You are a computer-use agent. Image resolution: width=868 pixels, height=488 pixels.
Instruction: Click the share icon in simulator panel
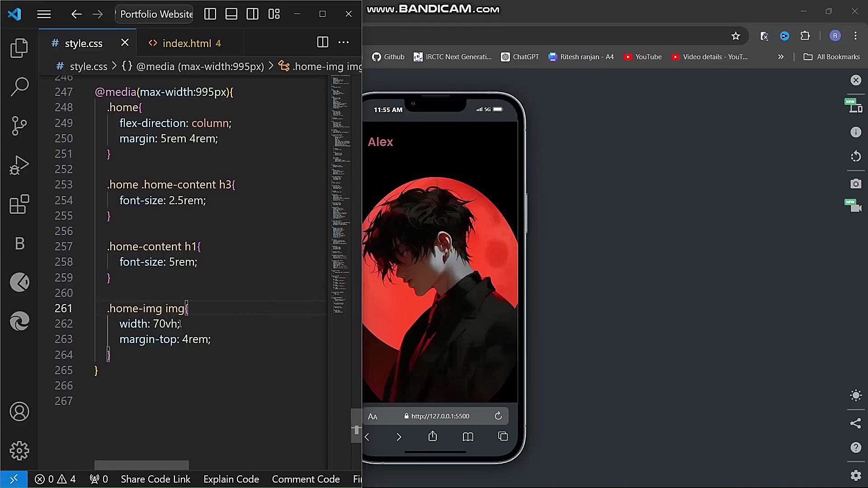pyautogui.click(x=856, y=423)
